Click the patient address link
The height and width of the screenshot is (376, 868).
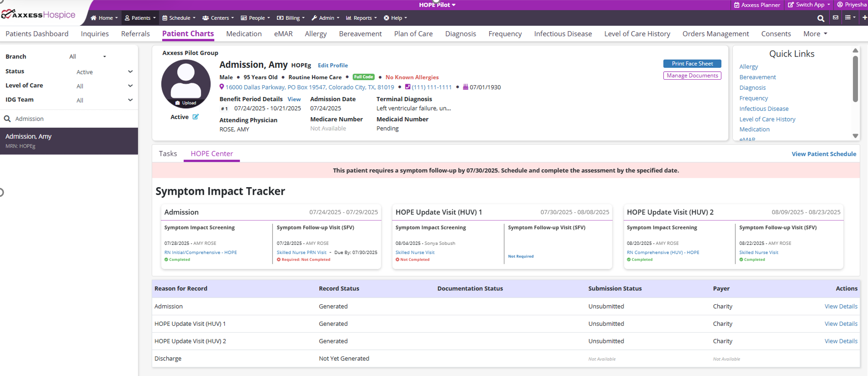pyautogui.click(x=310, y=87)
